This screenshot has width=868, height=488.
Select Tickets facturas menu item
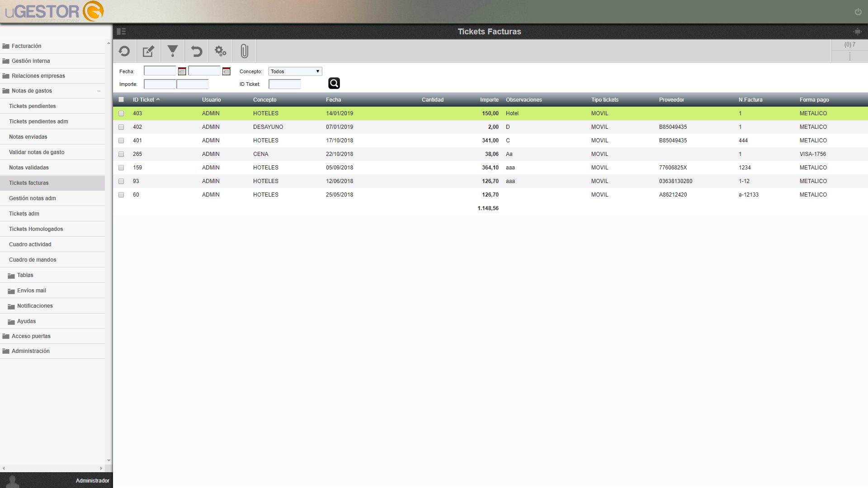click(52, 183)
